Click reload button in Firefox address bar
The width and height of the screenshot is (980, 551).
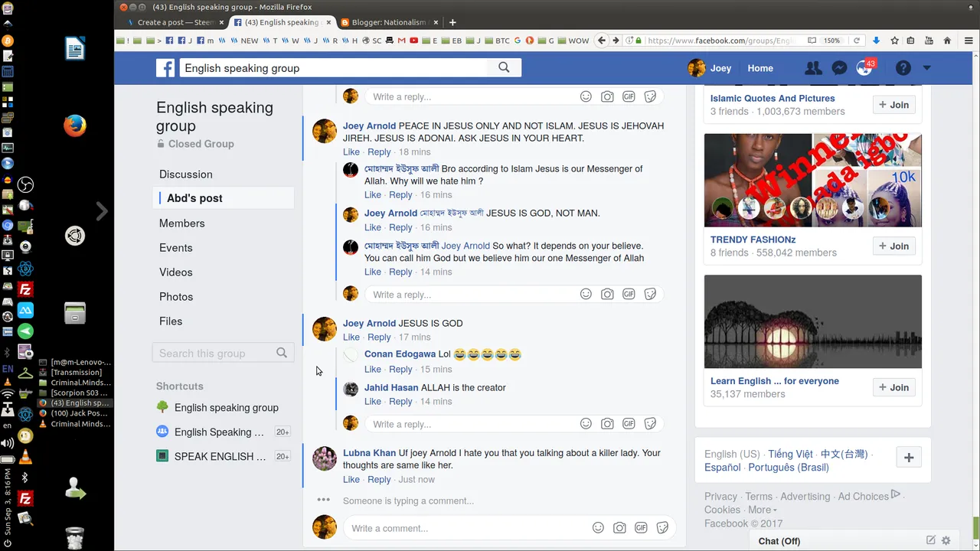click(x=857, y=41)
